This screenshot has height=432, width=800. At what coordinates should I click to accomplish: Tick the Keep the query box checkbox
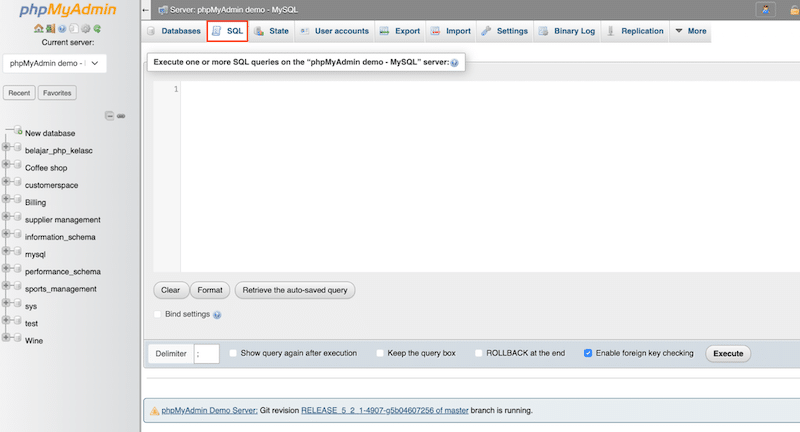pos(380,353)
